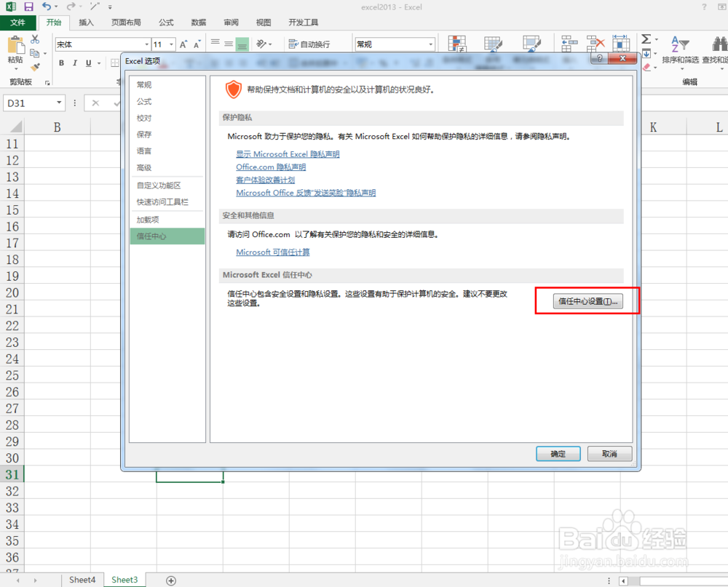Image resolution: width=728 pixels, height=587 pixels.
Task: Toggle italic formatting
Action: tap(75, 63)
